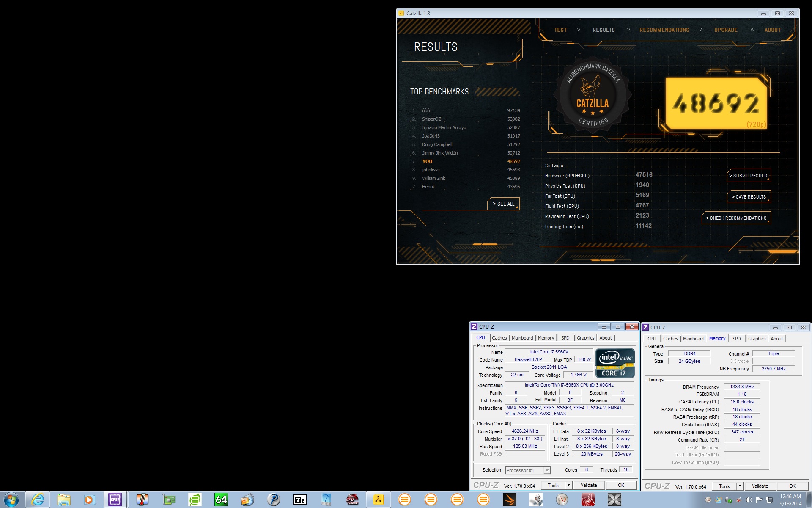Select Mainboard tab in left CPU-Z window

(x=522, y=338)
